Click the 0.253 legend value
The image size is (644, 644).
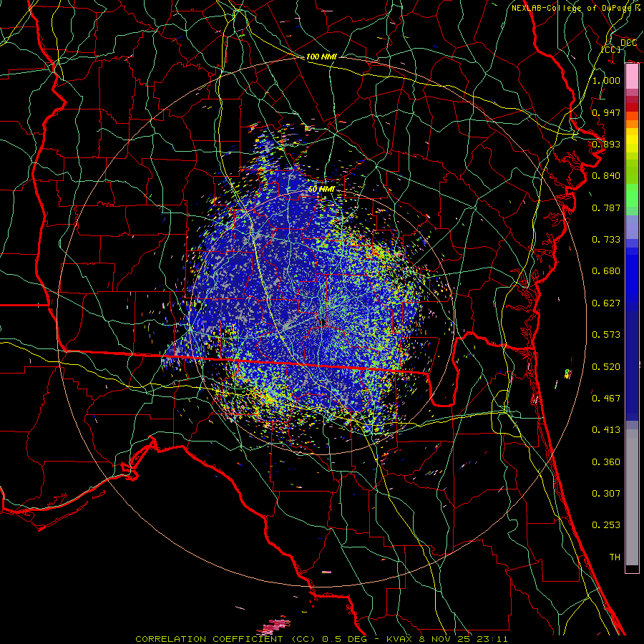click(606, 525)
